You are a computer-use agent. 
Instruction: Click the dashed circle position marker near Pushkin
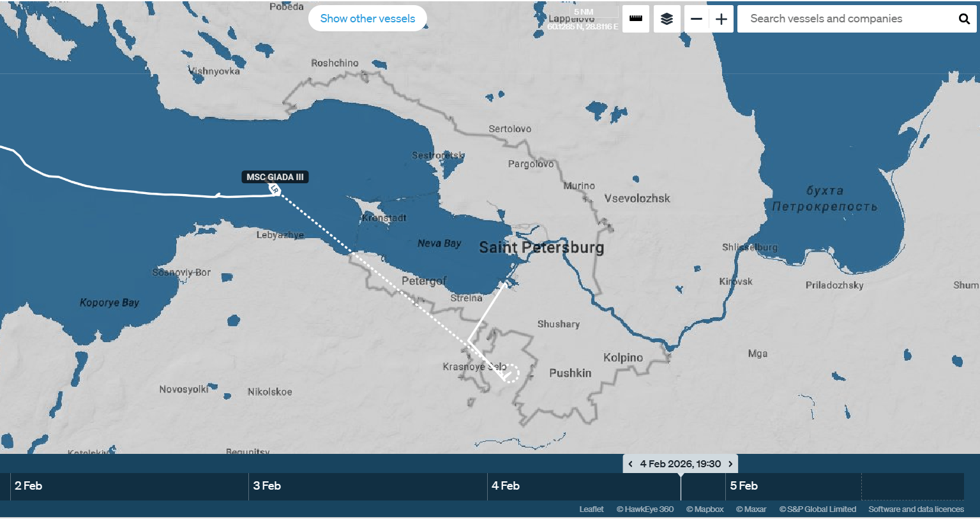(x=511, y=373)
